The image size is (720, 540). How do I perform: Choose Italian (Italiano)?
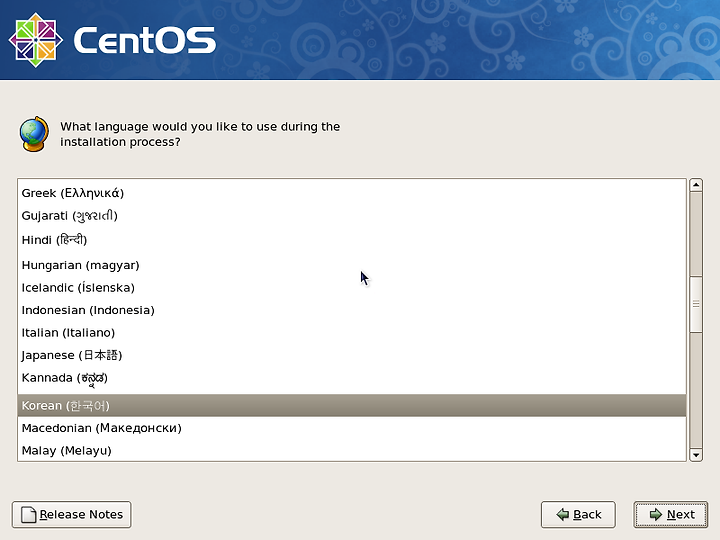click(x=352, y=332)
